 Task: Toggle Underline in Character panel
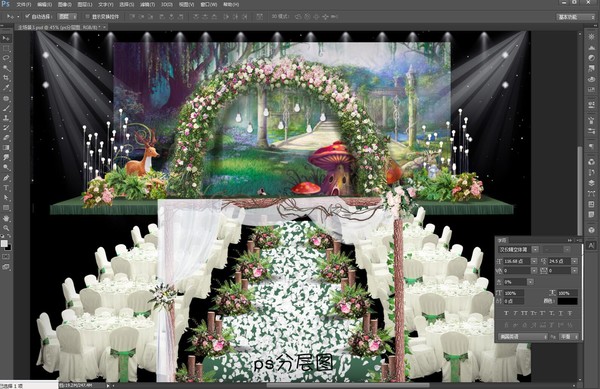point(561,313)
